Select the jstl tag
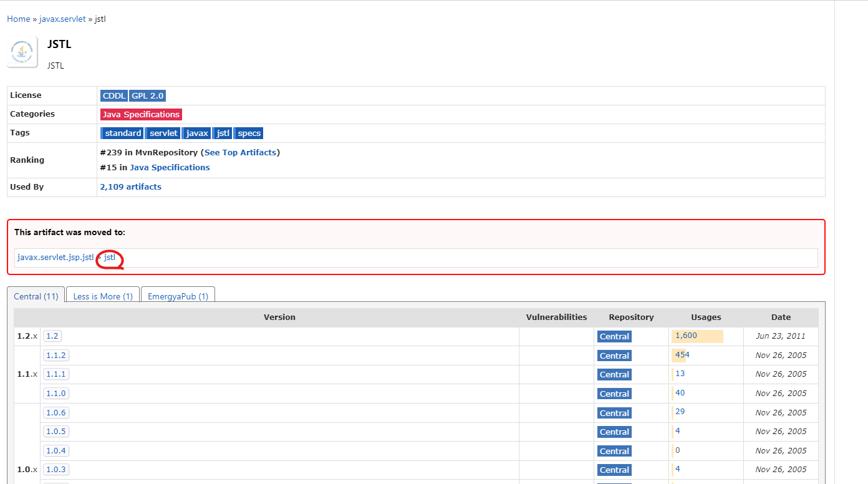 (223, 133)
